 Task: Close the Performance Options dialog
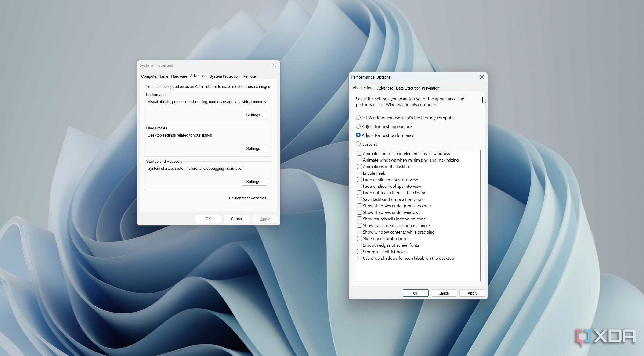tap(482, 77)
